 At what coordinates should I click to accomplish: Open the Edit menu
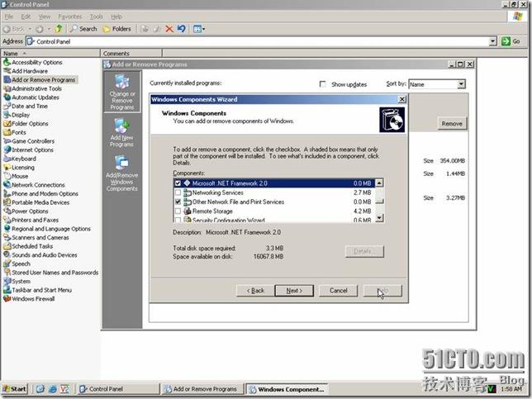tap(26, 17)
